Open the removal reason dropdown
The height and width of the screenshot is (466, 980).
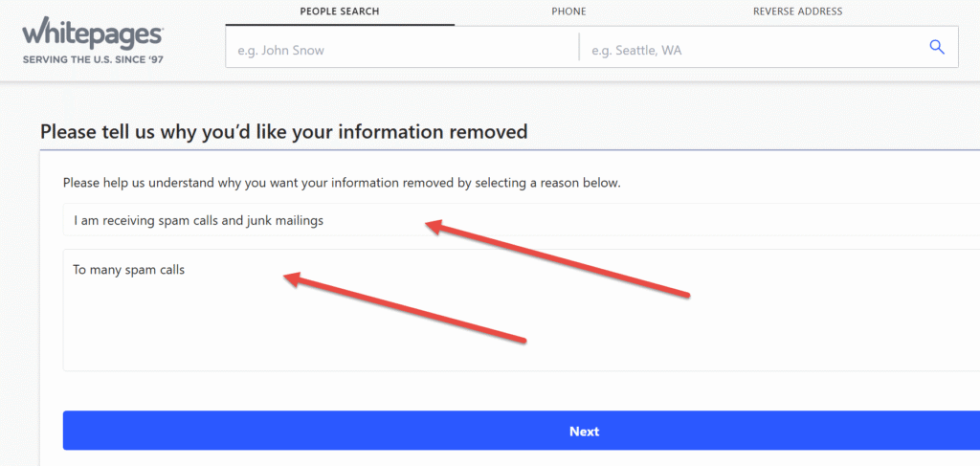522,220
